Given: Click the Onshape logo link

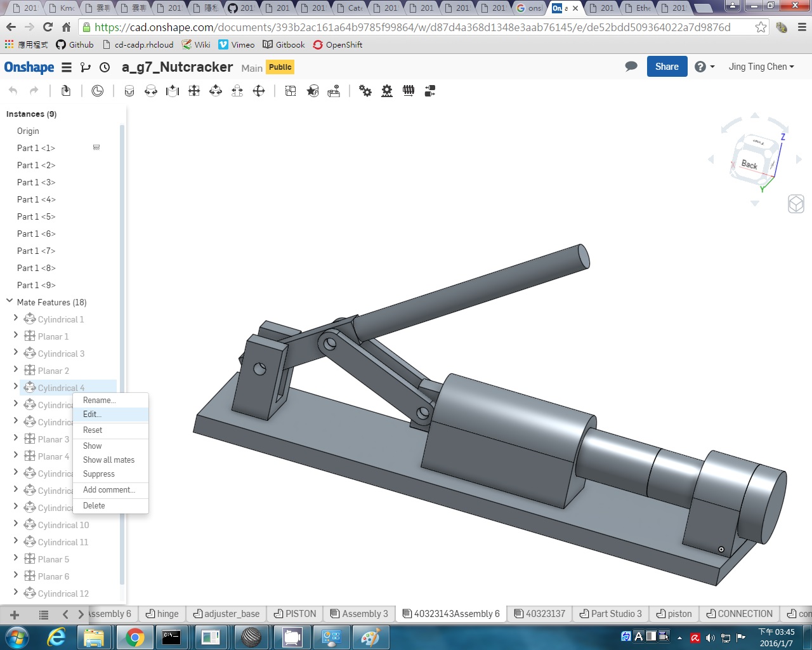Looking at the screenshot, I should coord(29,67).
